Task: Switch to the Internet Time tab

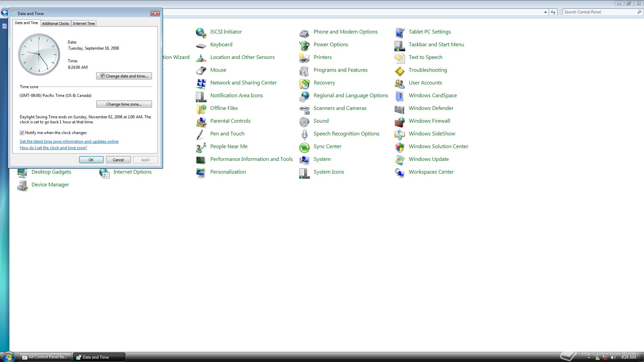Action: [84, 23]
